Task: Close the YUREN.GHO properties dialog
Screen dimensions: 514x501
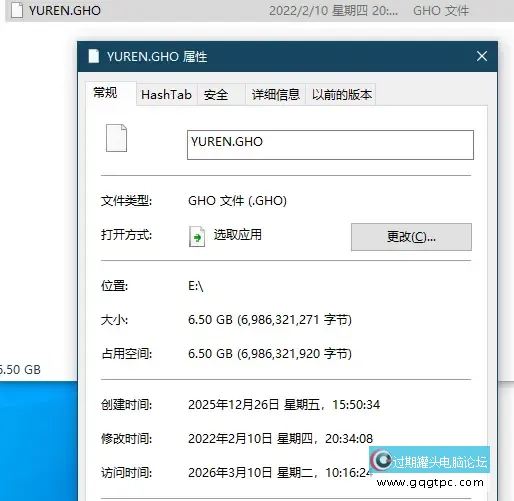Action: point(482,56)
